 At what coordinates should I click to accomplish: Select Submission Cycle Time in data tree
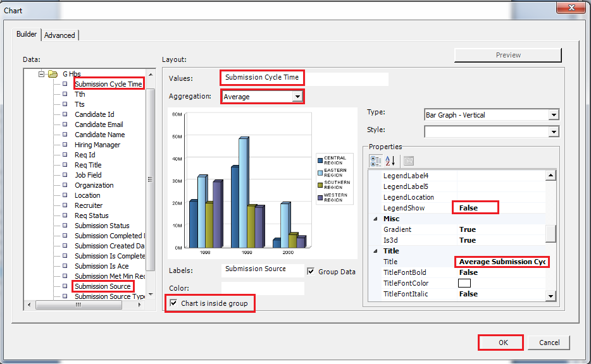pyautogui.click(x=108, y=84)
